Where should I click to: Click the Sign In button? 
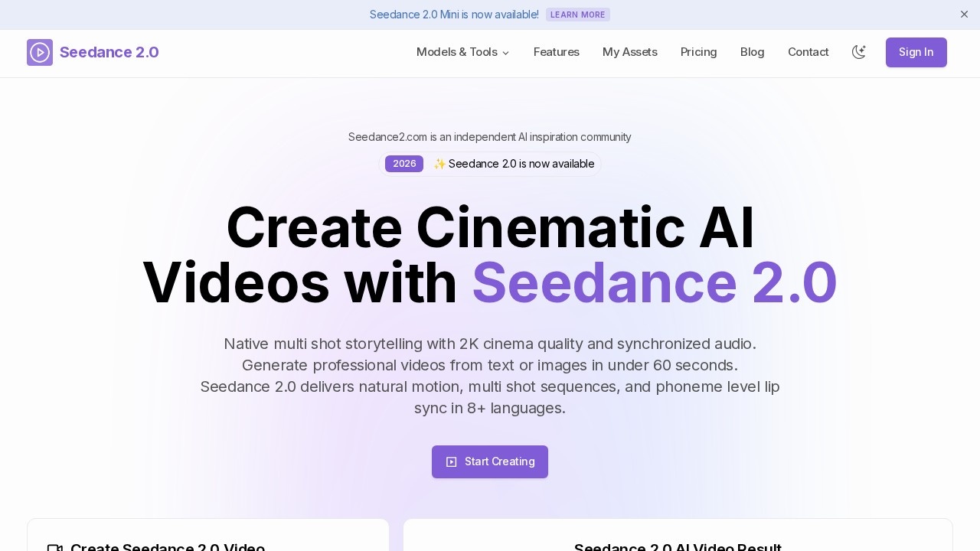(916, 52)
